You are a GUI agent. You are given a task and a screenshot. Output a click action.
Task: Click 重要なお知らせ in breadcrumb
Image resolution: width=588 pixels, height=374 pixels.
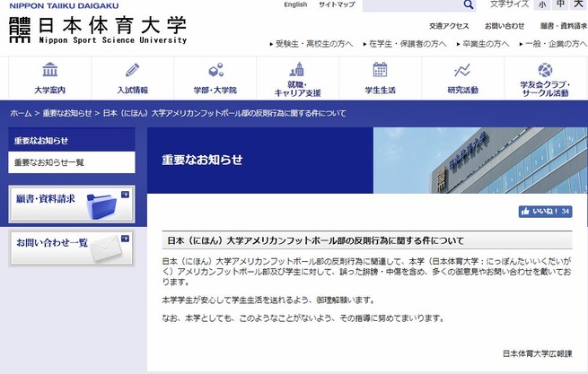(67, 113)
